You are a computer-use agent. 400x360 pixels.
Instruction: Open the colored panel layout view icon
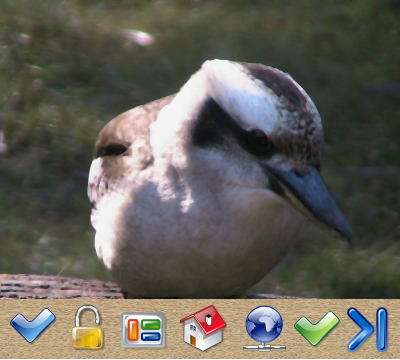(x=143, y=330)
